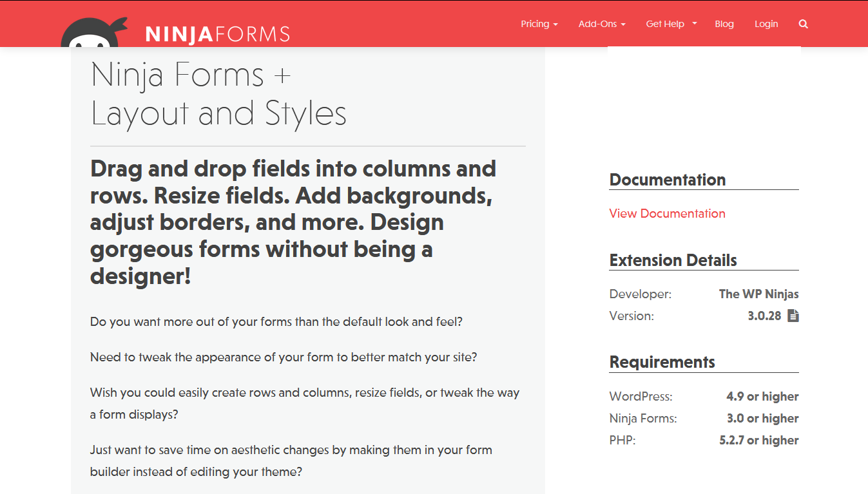Click the bold Drag and drop fields intro
This screenshot has width=868, height=494.
click(293, 222)
